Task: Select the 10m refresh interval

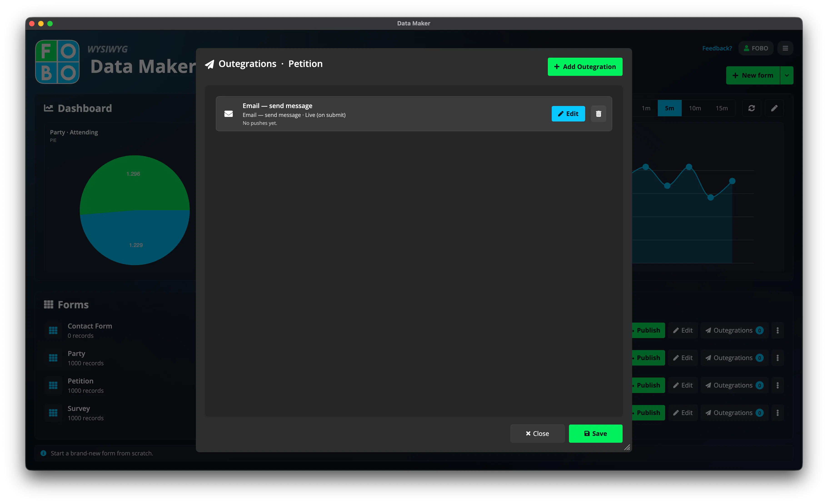Action: pyautogui.click(x=695, y=108)
